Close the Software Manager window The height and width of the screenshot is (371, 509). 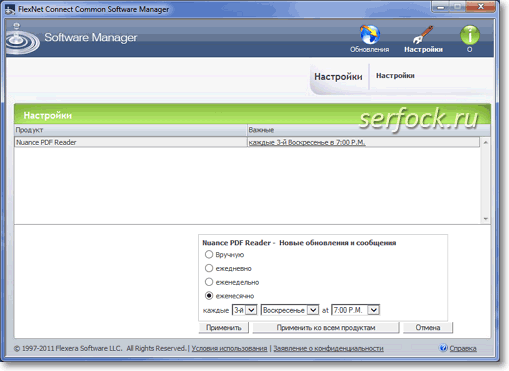480,7
